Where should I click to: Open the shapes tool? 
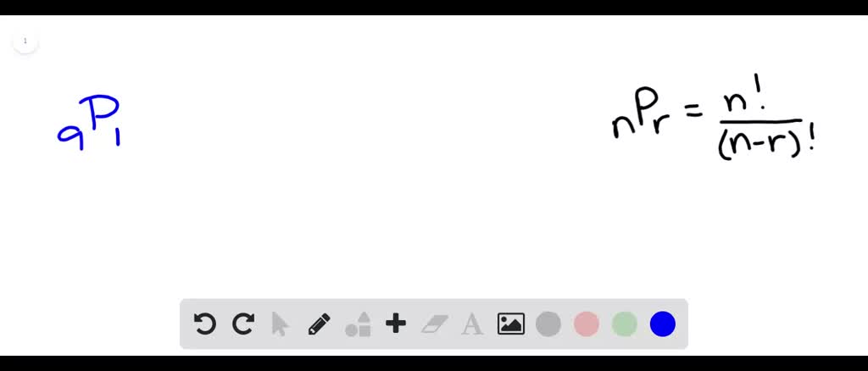coord(358,324)
